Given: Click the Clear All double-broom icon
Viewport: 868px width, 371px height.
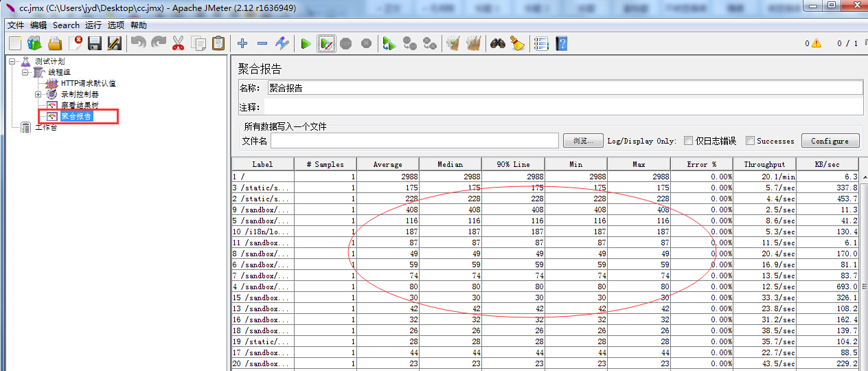Looking at the screenshot, I should point(473,44).
